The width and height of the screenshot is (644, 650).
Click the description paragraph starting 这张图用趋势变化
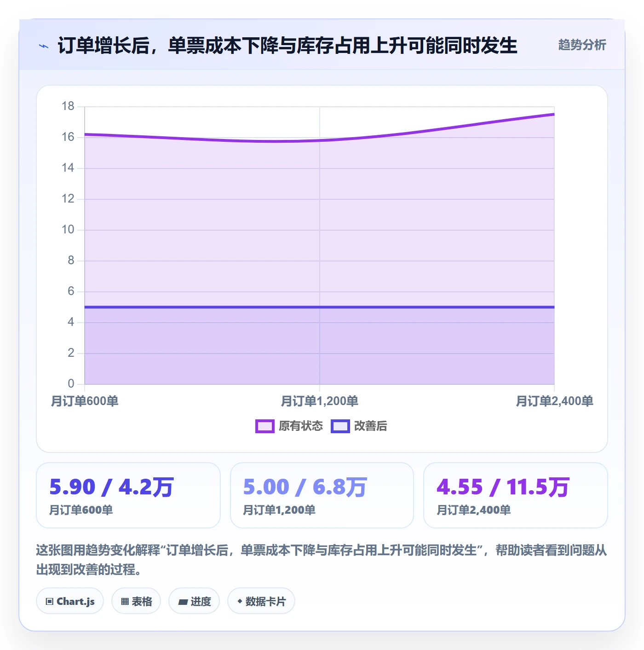click(x=322, y=560)
